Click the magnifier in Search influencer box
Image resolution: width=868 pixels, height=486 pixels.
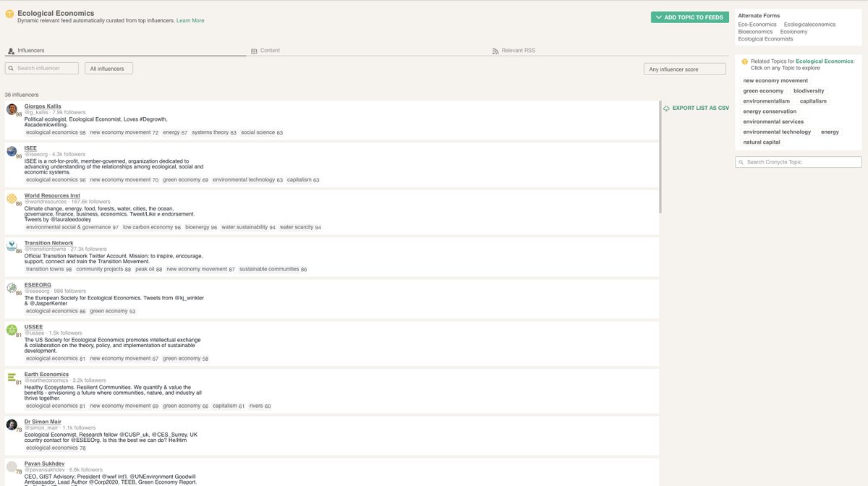[x=12, y=68]
